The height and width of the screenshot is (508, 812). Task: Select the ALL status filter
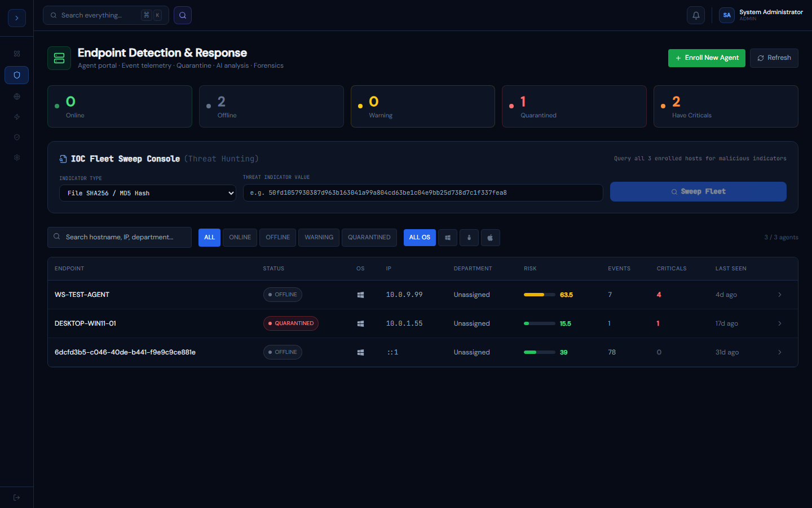pos(209,238)
